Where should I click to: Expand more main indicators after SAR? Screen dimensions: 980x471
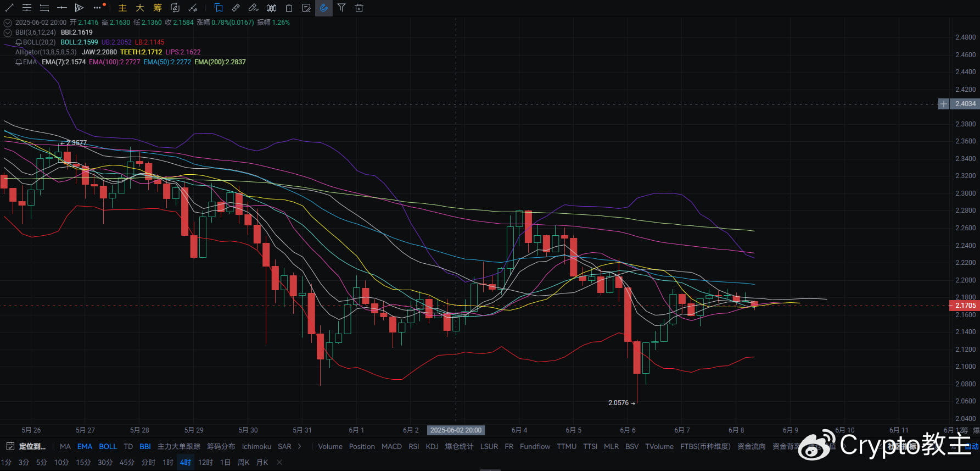click(x=299, y=446)
